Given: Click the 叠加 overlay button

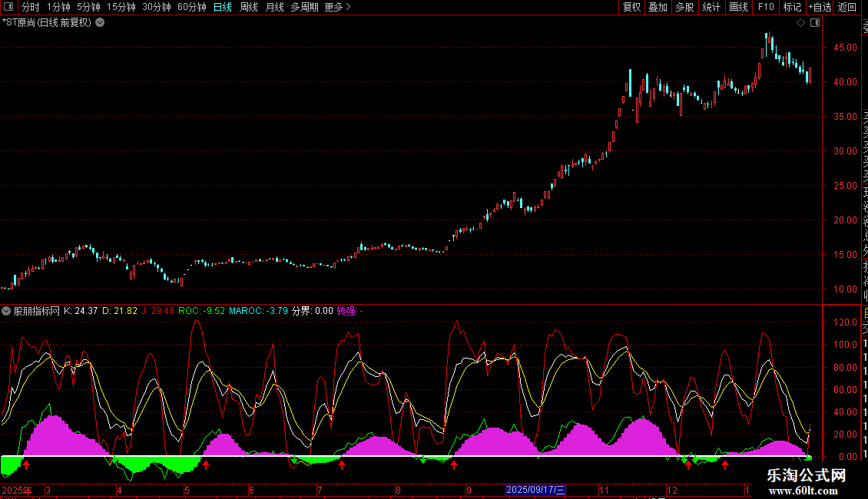Looking at the screenshot, I should point(658,7).
